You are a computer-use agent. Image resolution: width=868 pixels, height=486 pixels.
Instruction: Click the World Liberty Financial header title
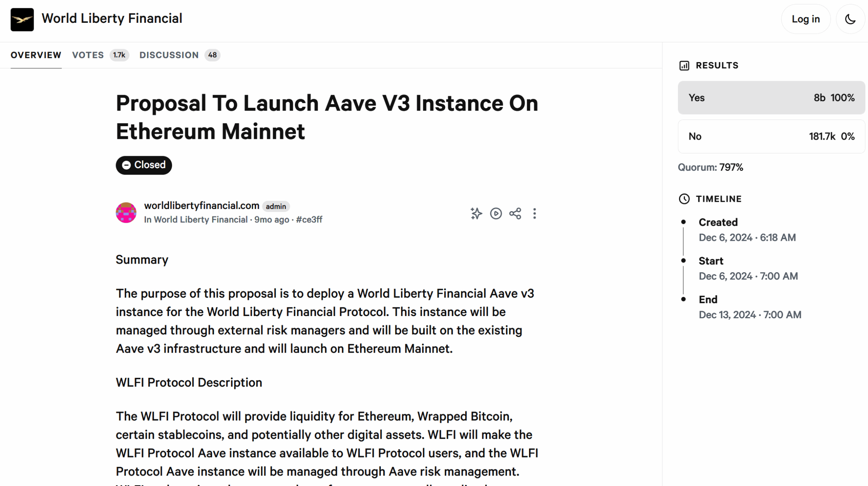pos(112,18)
